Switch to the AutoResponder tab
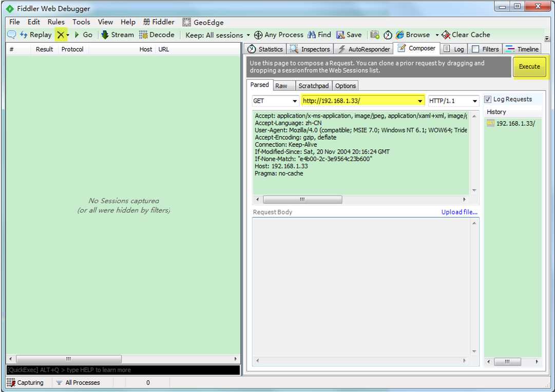 [x=364, y=49]
